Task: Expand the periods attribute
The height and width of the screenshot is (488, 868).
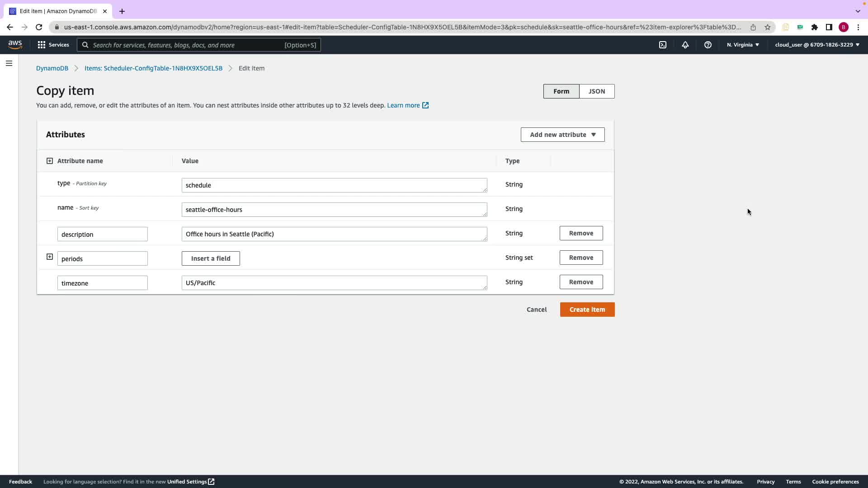Action: (50, 257)
